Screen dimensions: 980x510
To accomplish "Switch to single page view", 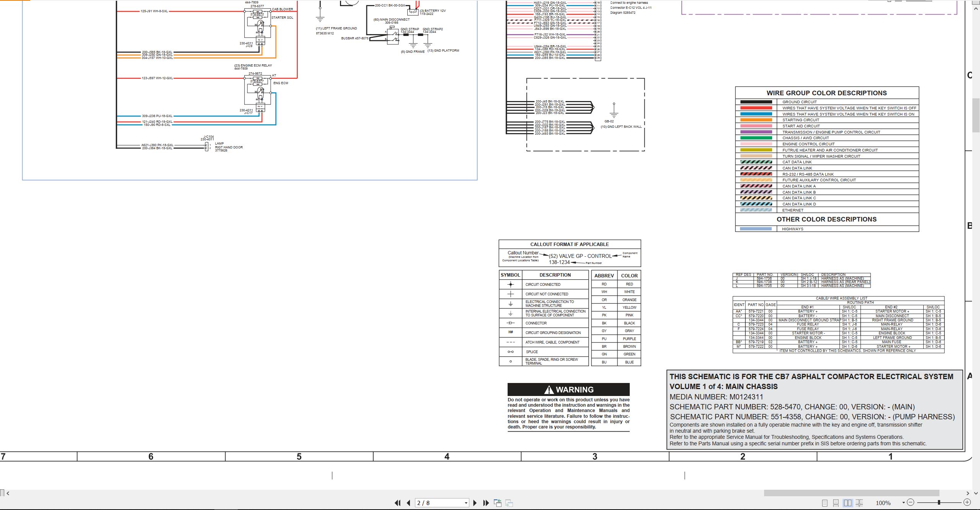I will point(825,503).
